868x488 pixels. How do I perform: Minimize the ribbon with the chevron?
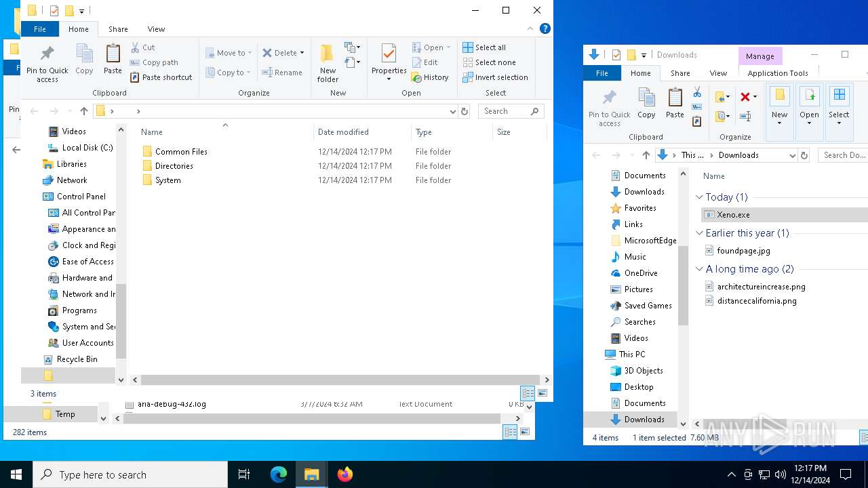click(530, 29)
